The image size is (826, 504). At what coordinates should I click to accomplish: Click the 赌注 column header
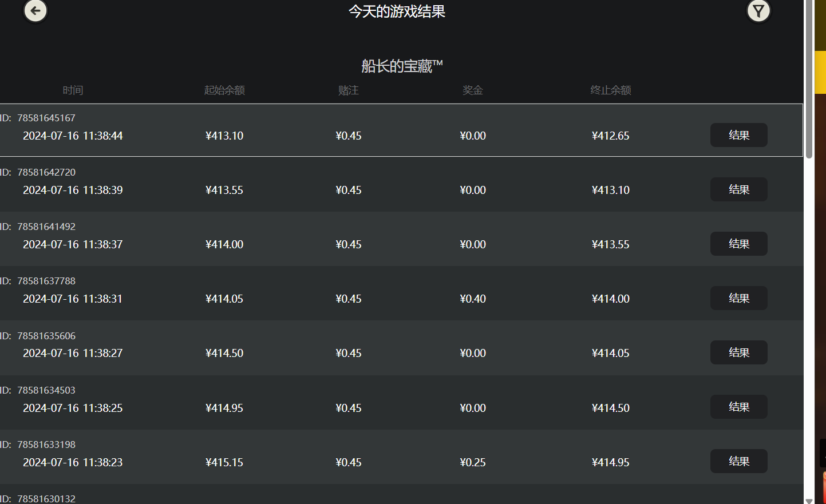tap(348, 90)
